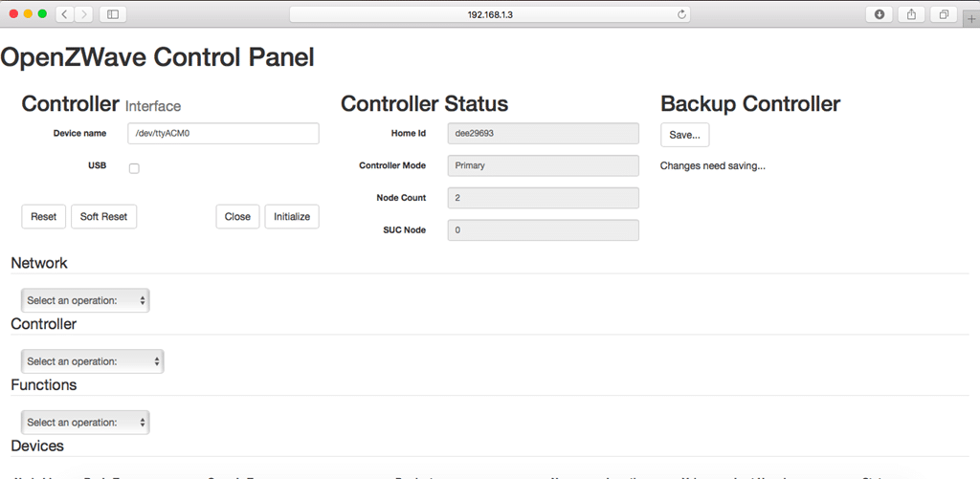
Task: Open Safari downloads icon
Action: click(880, 14)
